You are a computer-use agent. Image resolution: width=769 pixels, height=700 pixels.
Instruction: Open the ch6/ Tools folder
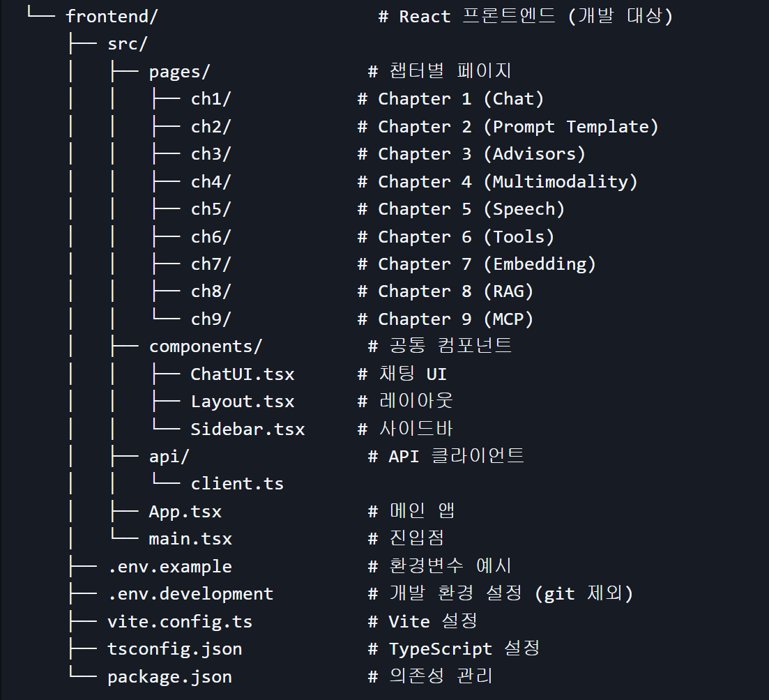(x=211, y=237)
